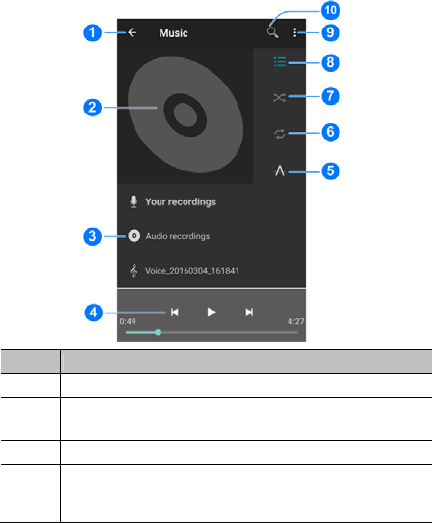Tap the treble clef song icon
The image size is (432, 523).
point(133,271)
